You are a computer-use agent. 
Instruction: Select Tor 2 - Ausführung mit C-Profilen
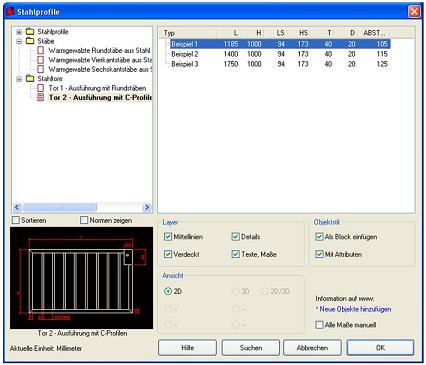(100, 98)
